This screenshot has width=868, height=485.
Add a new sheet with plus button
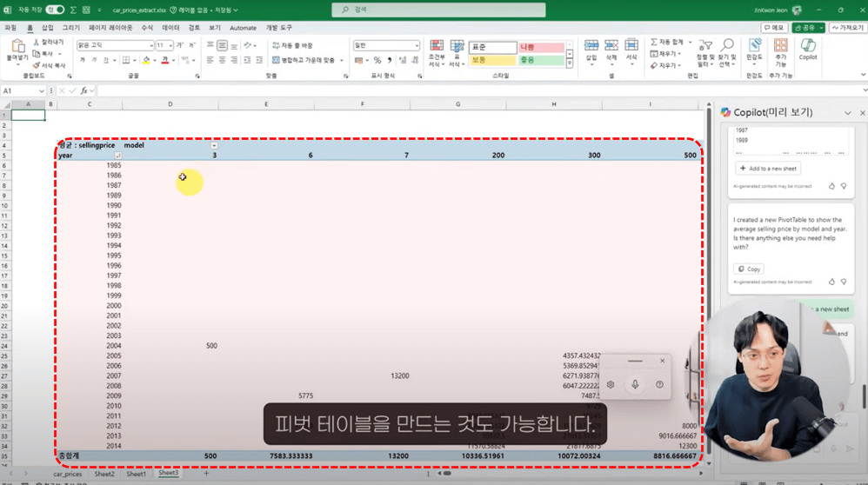[x=206, y=474]
